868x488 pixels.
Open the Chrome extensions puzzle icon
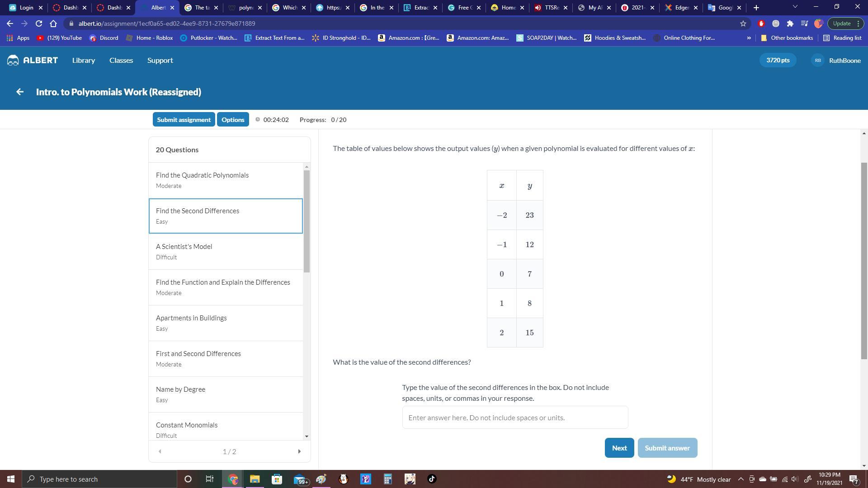coord(790,23)
